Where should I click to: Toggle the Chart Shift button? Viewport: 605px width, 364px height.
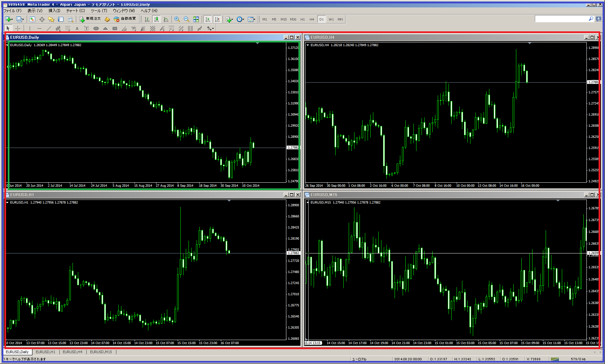[x=217, y=19]
